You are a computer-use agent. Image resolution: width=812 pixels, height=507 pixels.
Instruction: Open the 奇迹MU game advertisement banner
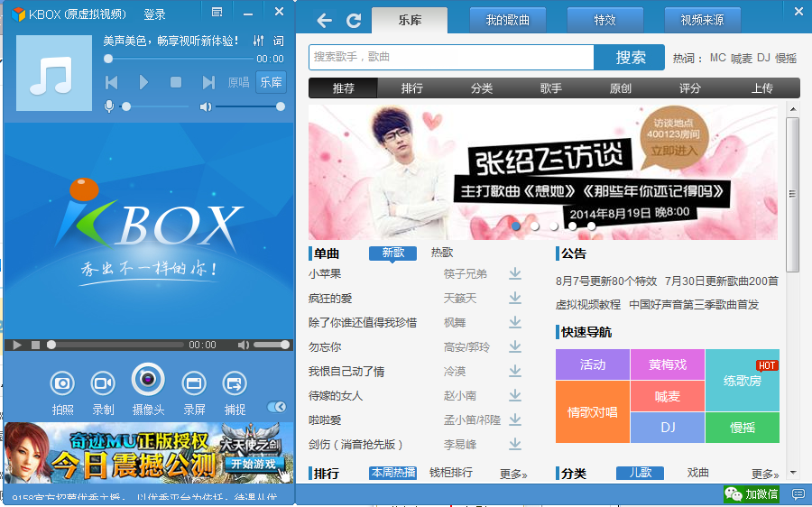tap(149, 453)
